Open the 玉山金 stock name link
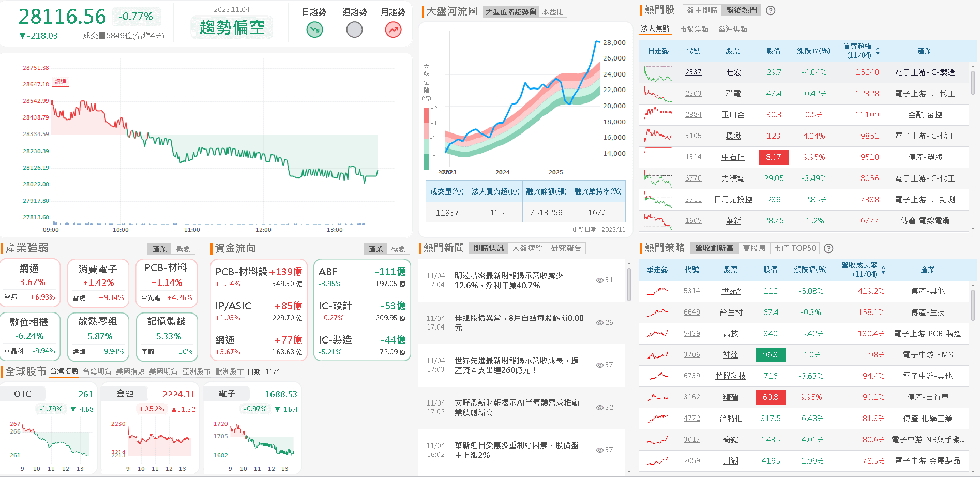Viewport: 980px width, 477px height. (733, 115)
